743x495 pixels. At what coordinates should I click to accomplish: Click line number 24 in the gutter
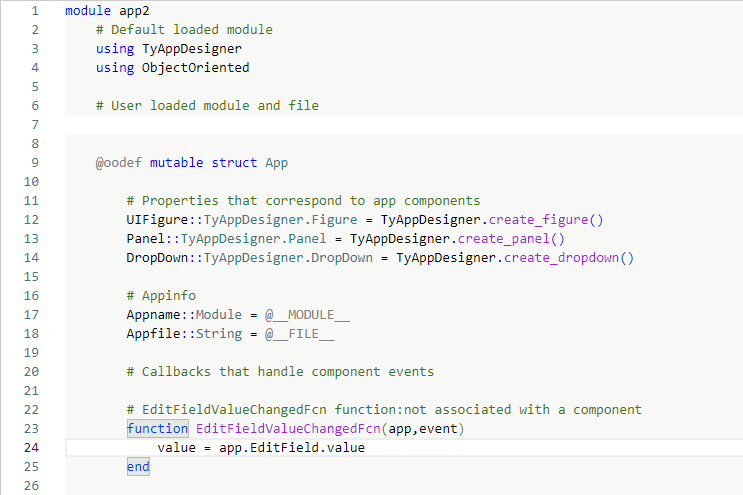pyautogui.click(x=31, y=448)
